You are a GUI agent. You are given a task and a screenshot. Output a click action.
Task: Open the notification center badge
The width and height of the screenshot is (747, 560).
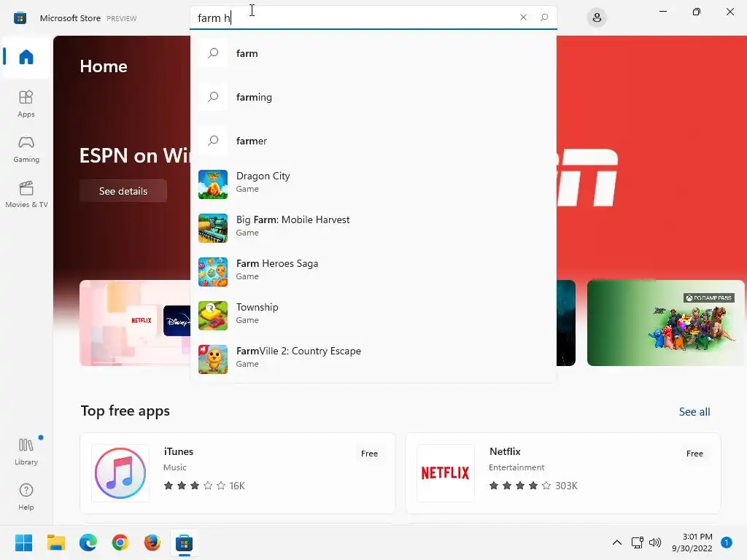tap(727, 542)
